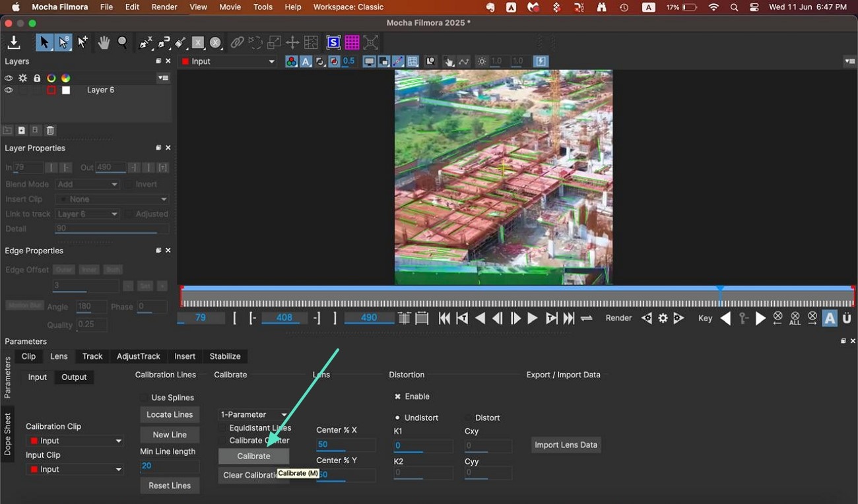Select the Create Bezier Layer pen tool
The height and width of the screenshot is (504, 858).
point(163,43)
